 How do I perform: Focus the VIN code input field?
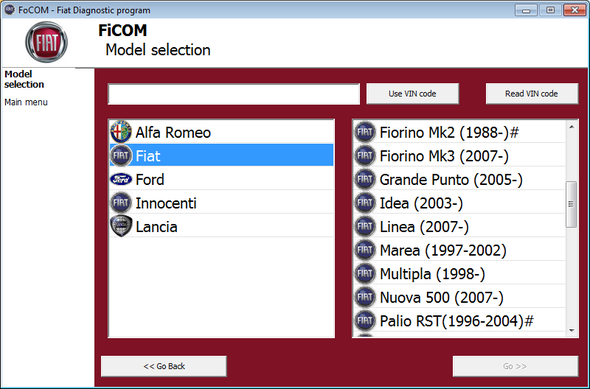click(x=234, y=94)
